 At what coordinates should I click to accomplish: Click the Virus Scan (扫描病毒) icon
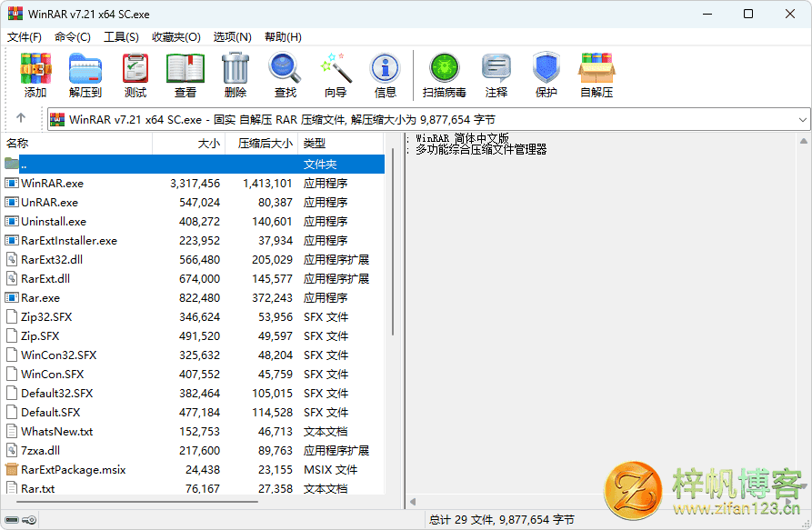445,68
